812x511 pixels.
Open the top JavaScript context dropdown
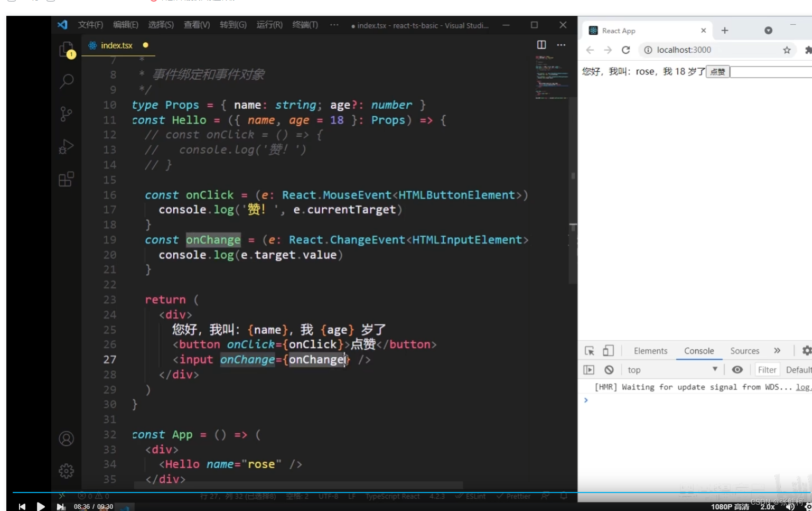[672, 370]
